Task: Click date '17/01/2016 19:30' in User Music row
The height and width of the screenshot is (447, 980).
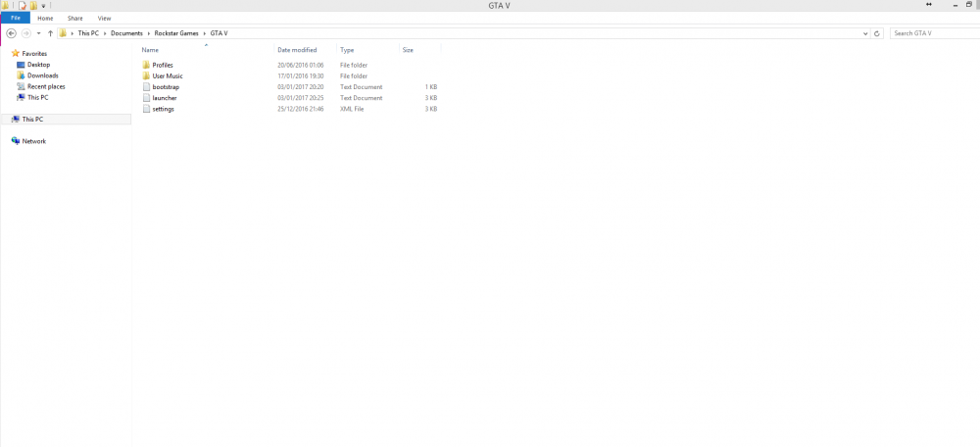Action: [x=301, y=75]
